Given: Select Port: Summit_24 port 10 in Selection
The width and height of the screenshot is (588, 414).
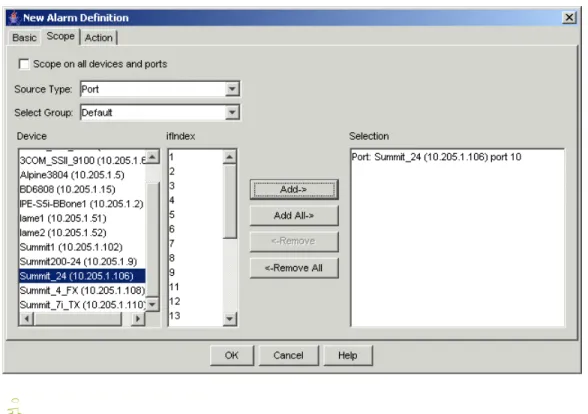Looking at the screenshot, I should [436, 157].
